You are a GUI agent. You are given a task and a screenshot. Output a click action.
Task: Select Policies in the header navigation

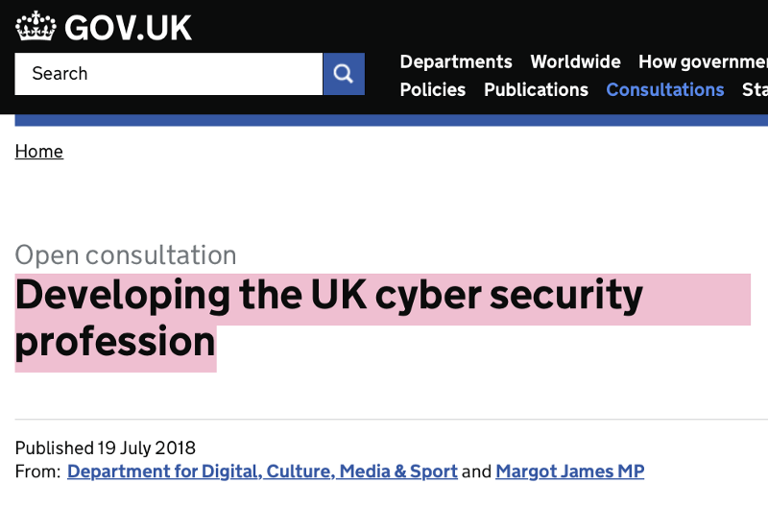(433, 89)
